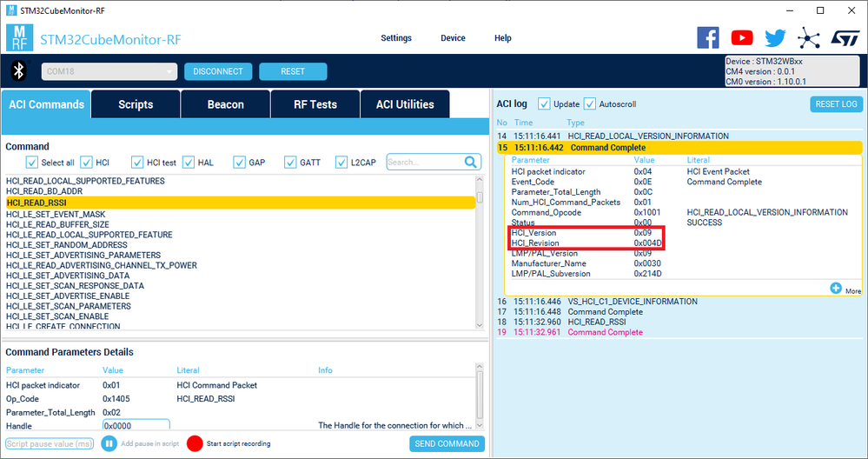Screen dimensions: 868x459
Task: Click the RESET LOG button
Action: coord(836,104)
